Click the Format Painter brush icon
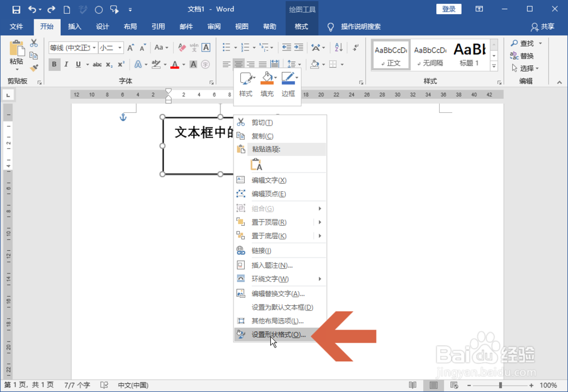This screenshot has width=568, height=392. point(34,68)
